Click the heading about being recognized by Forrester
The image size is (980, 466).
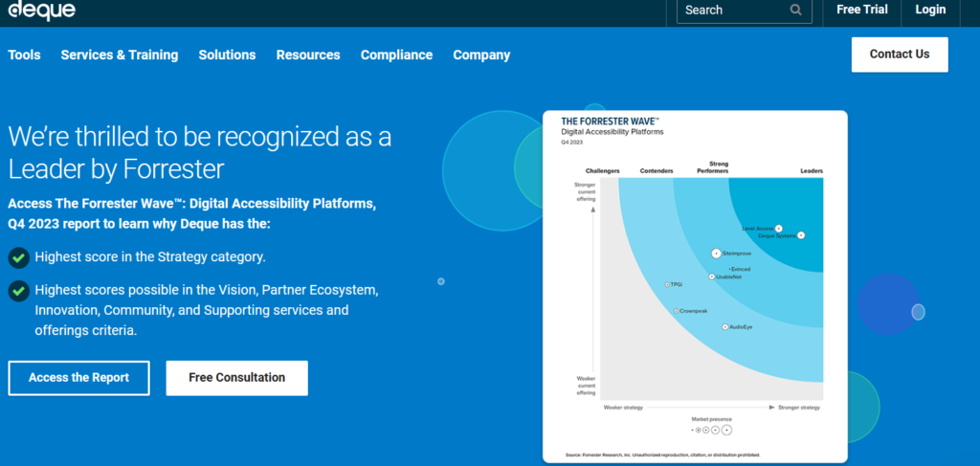[x=200, y=152]
